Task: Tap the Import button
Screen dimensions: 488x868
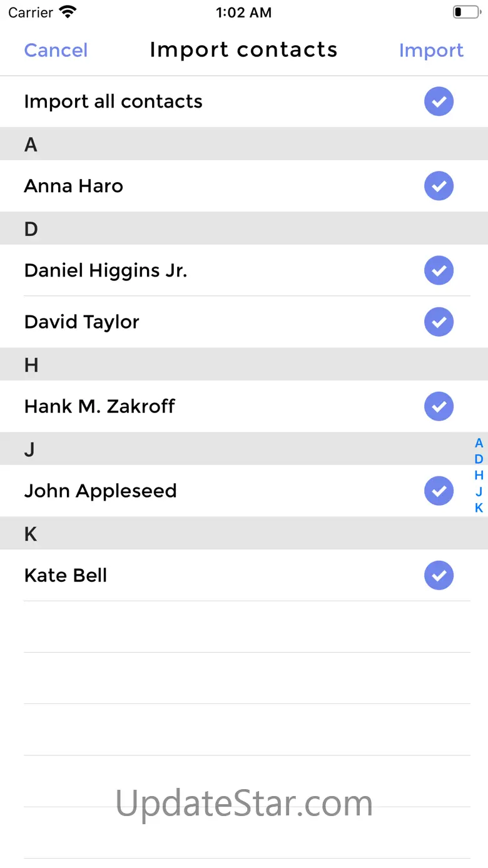Action: pyautogui.click(x=431, y=50)
